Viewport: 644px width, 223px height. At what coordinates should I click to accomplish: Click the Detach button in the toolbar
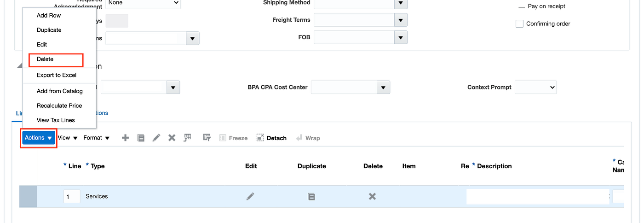coord(271,138)
